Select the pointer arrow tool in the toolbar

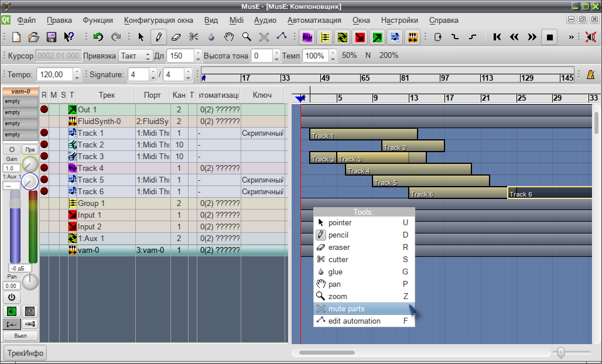(141, 37)
